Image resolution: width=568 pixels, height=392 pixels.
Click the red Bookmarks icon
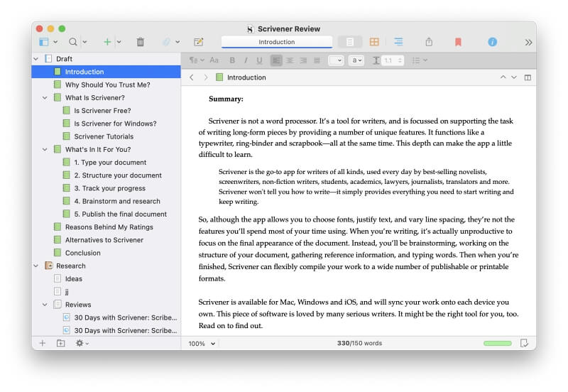(458, 42)
